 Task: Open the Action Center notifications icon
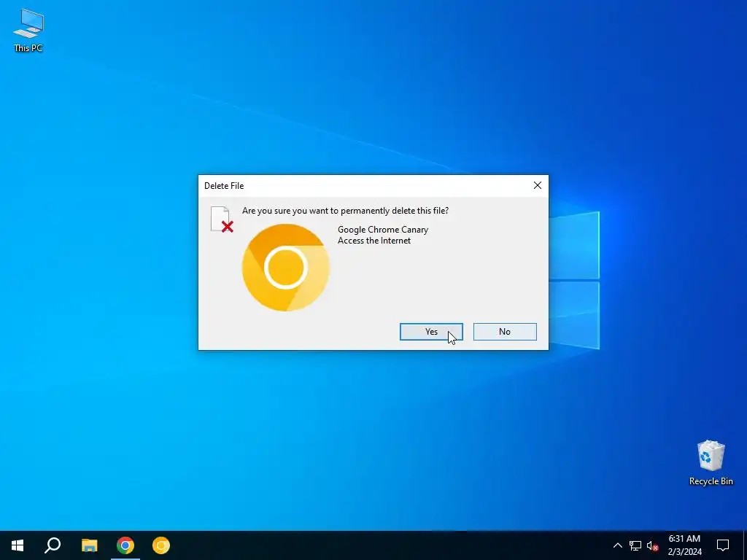(x=723, y=545)
